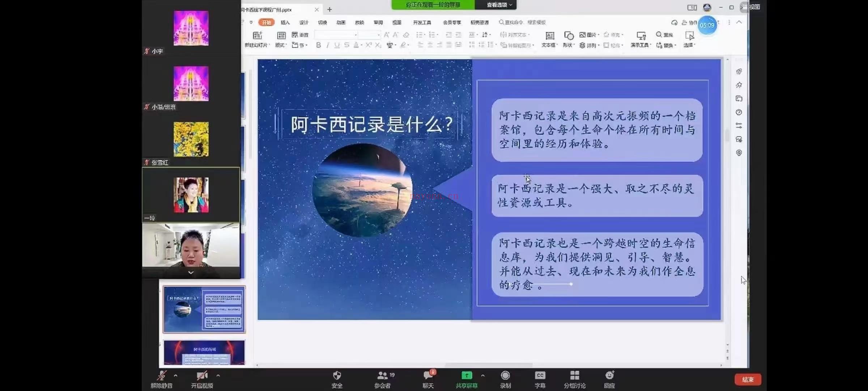Click the highlighter pen color icon
The height and width of the screenshot is (391, 868).
tap(403, 45)
